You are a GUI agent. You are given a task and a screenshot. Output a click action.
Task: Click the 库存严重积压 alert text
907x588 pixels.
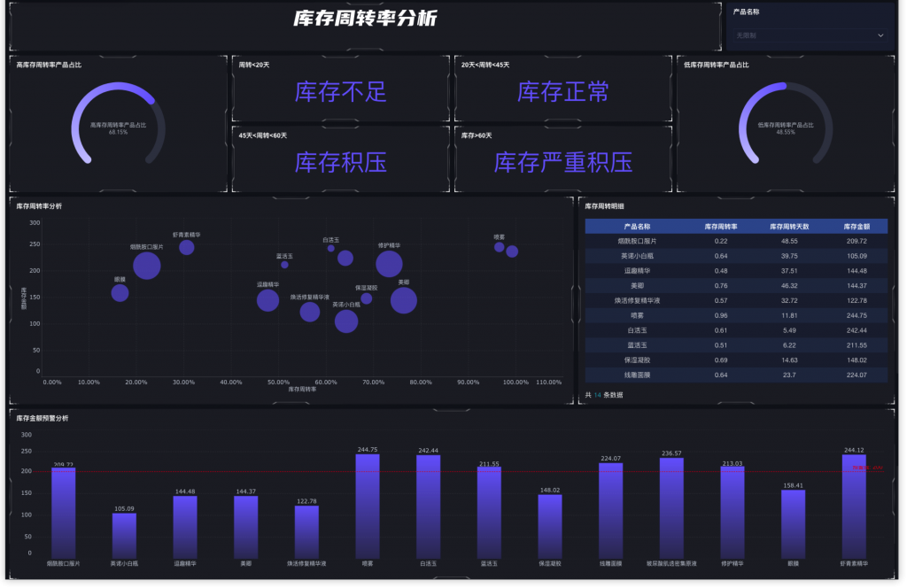tap(564, 162)
